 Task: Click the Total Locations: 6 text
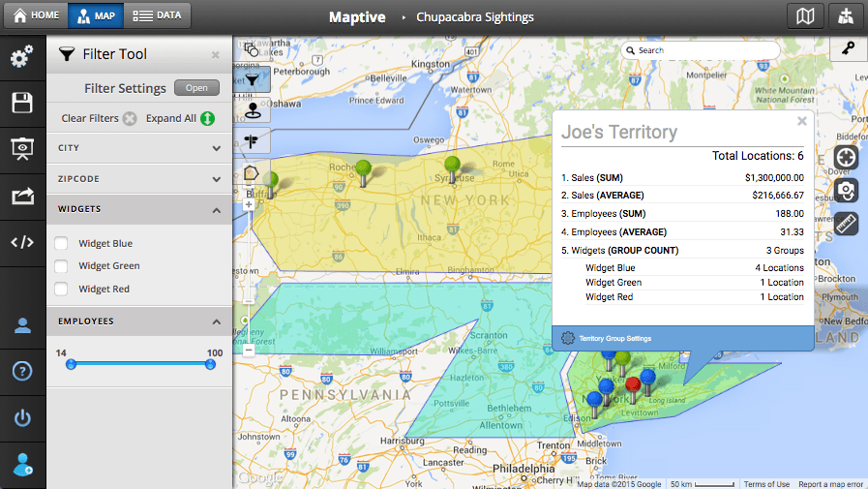tap(758, 156)
